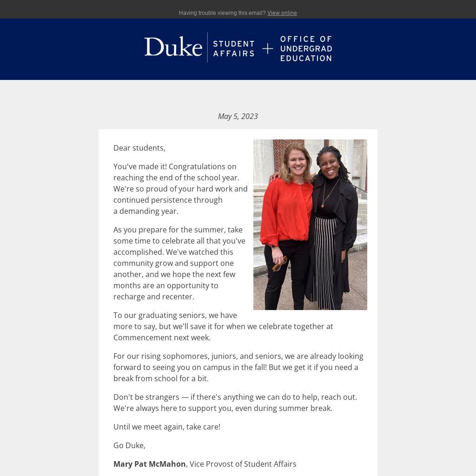Click "Having trouble viewing this email?" text
476x476 pixels.
(x=222, y=13)
